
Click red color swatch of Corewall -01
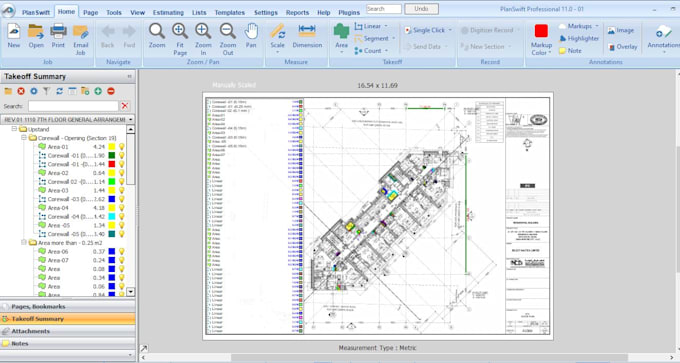112,164
